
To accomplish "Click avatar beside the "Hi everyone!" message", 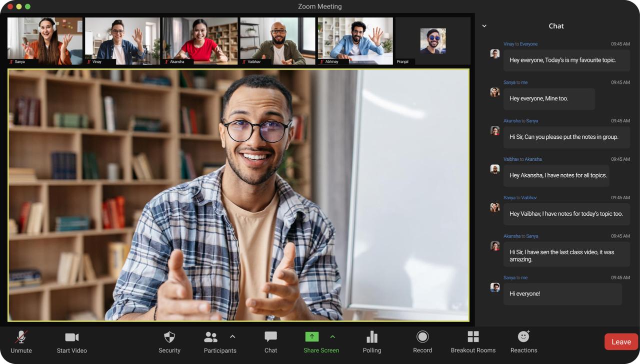I will pyautogui.click(x=495, y=288).
